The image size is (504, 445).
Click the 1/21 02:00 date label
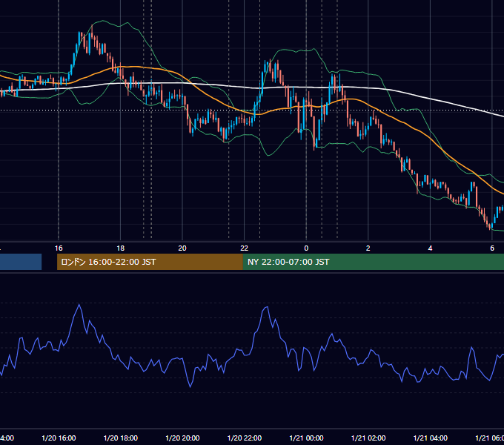point(368,438)
